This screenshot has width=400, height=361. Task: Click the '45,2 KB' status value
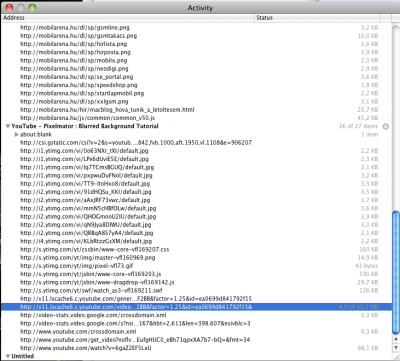368,118
